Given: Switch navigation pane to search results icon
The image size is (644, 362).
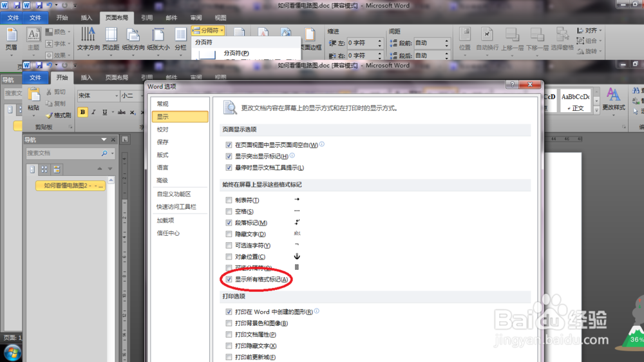Looking at the screenshot, I should click(57, 169).
